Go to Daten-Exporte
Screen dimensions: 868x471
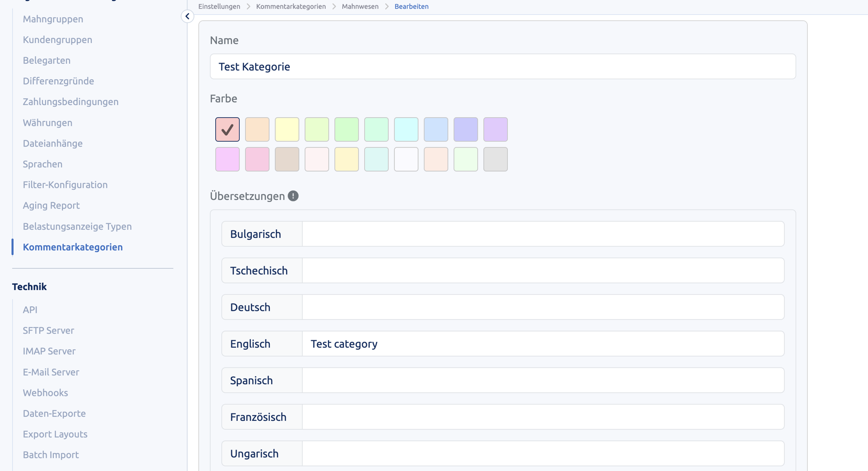pyautogui.click(x=54, y=414)
